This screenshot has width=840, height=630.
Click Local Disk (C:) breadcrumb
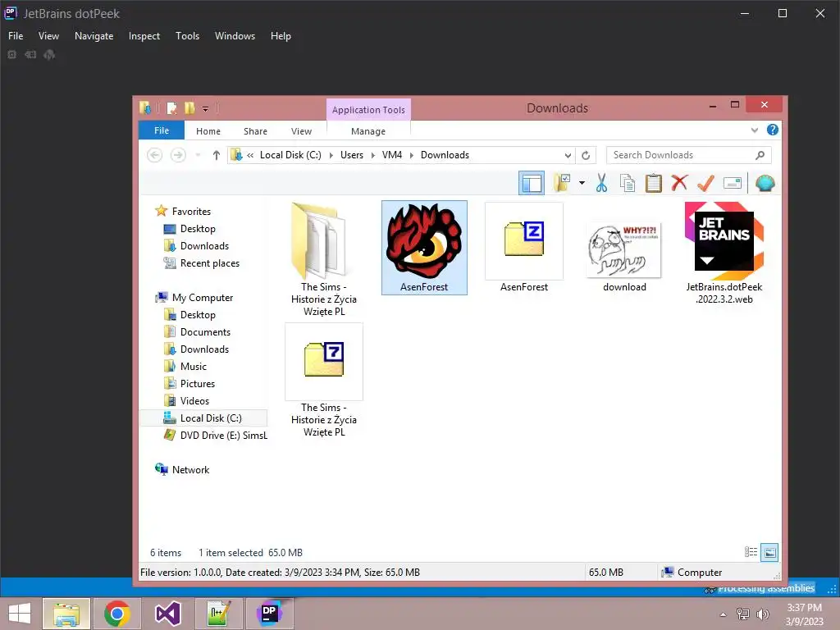[290, 155]
